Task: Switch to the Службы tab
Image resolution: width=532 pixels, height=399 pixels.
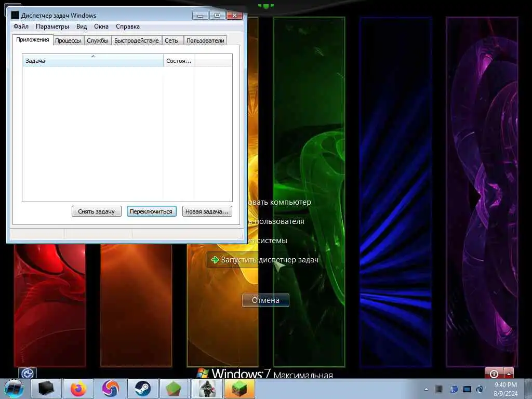Action: (x=97, y=41)
